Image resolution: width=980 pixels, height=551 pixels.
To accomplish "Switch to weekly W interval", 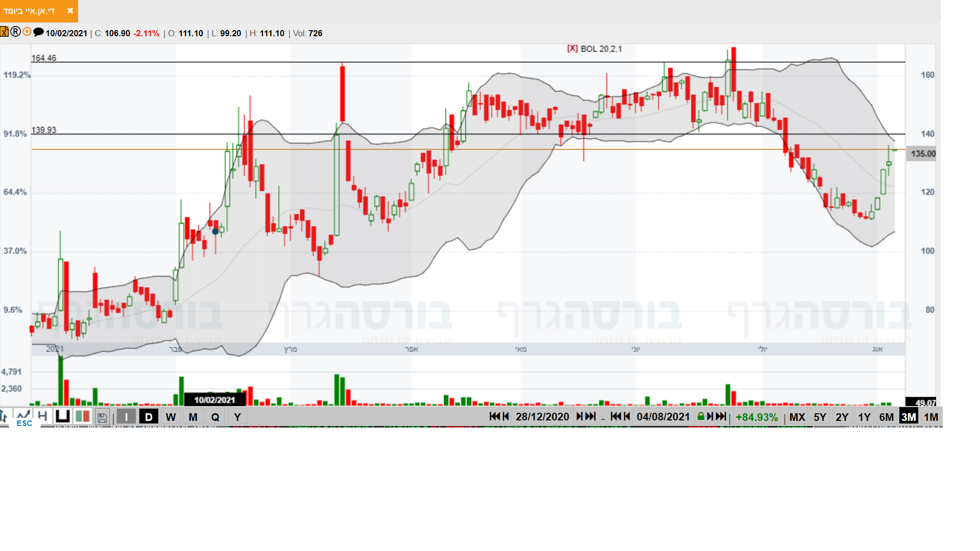I will 170,417.
